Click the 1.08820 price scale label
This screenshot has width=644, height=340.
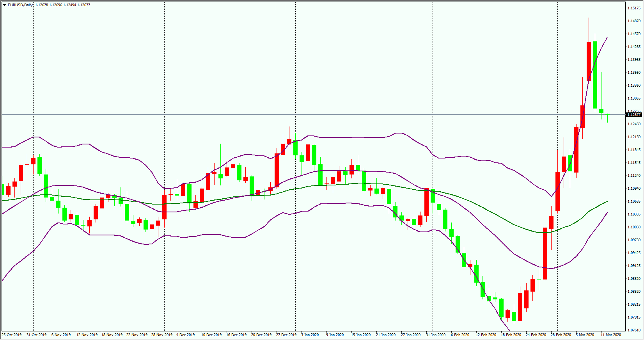634,278
